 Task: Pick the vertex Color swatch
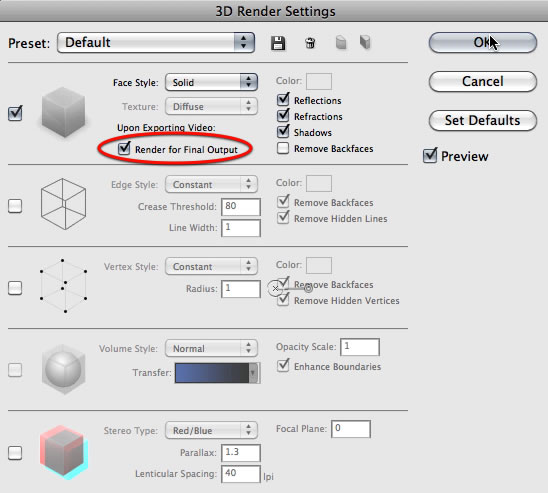pos(319,266)
